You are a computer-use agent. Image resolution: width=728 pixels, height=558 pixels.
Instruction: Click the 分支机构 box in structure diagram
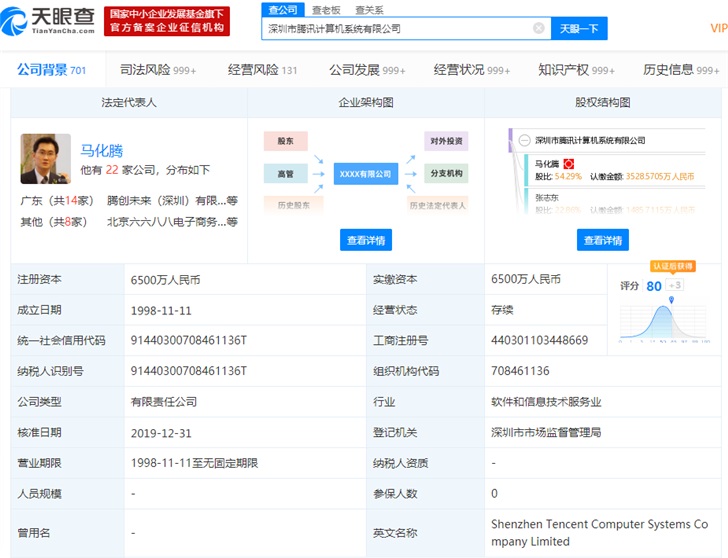tap(446, 173)
